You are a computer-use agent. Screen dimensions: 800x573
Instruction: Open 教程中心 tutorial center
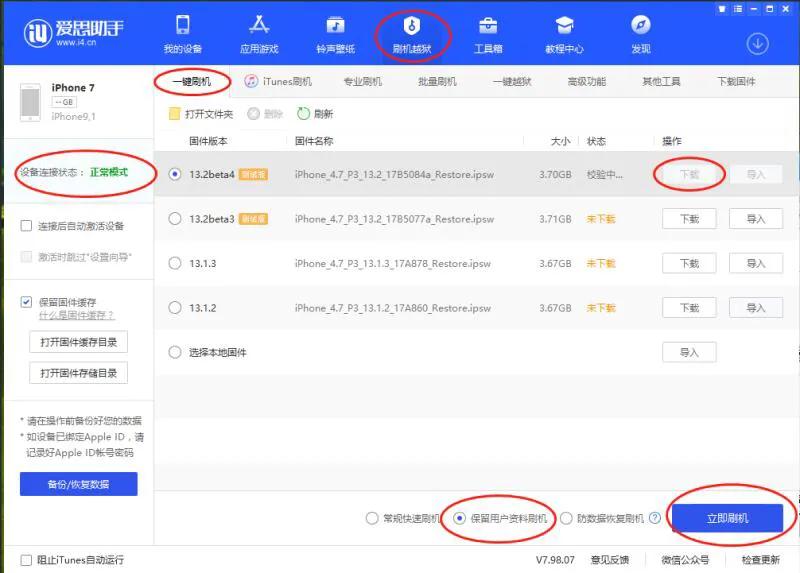(564, 34)
